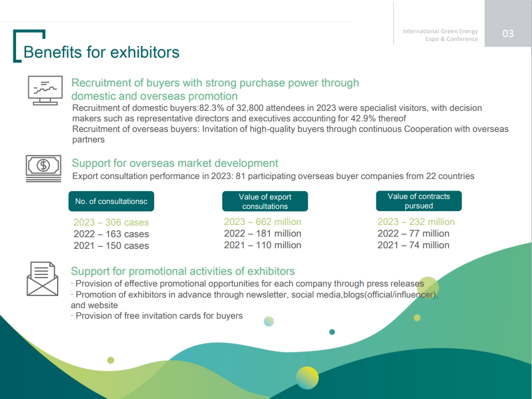
Task: Click the '2023 – 306 cases' entry
Action: tap(111, 222)
